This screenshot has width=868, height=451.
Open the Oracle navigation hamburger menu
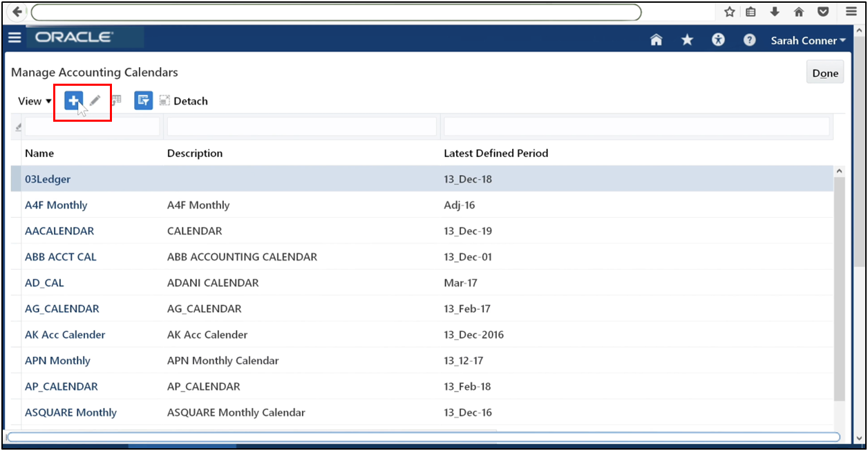15,37
